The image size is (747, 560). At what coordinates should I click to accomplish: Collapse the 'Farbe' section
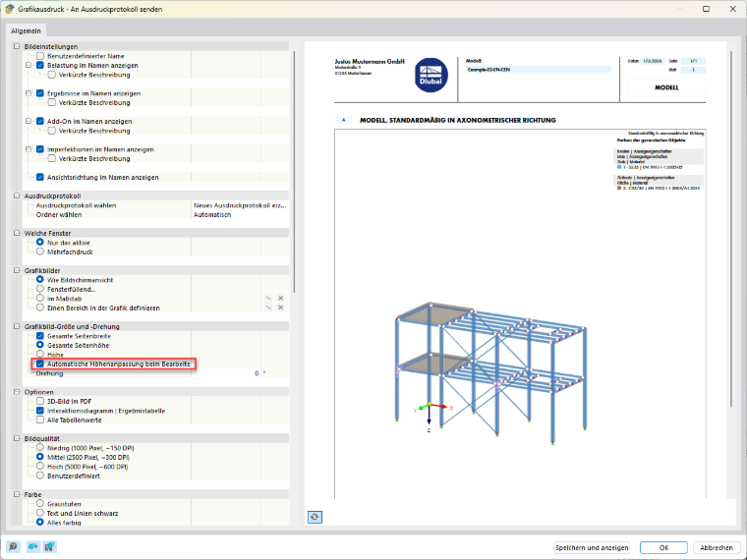17,495
